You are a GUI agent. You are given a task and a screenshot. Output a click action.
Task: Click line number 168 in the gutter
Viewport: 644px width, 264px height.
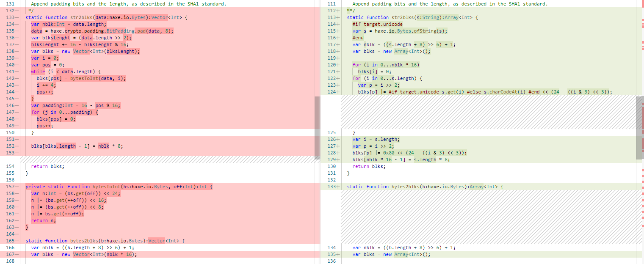10,261
